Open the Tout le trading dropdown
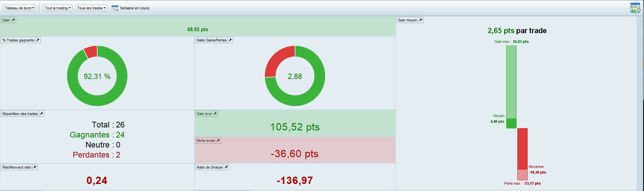644x191 pixels. [58, 8]
